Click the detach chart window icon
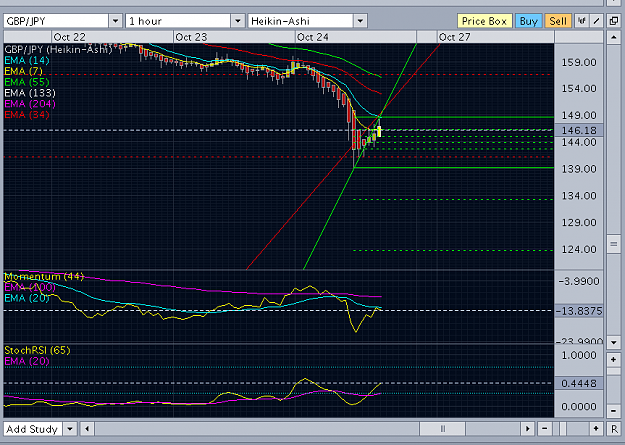 coord(614,21)
